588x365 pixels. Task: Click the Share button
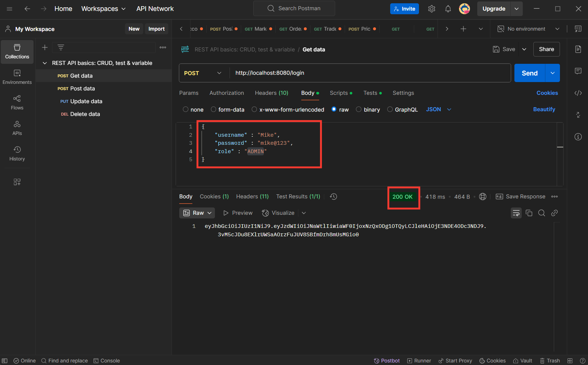click(x=546, y=49)
